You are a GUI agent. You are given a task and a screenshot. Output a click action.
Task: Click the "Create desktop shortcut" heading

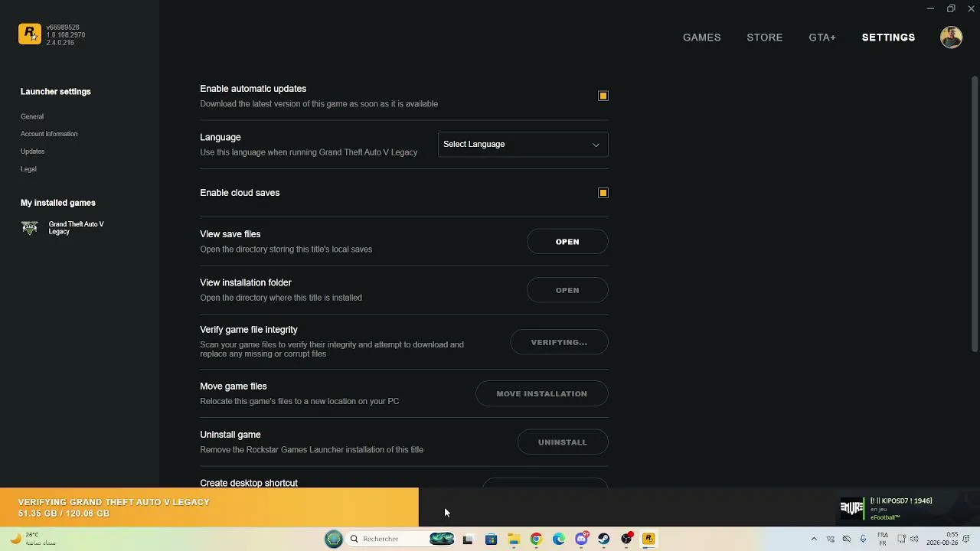coord(249,483)
